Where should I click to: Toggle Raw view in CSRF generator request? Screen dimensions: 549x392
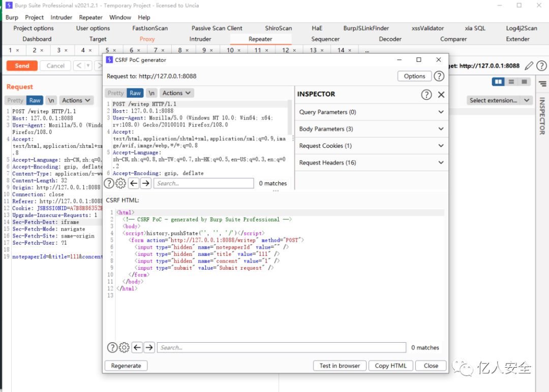coord(135,93)
